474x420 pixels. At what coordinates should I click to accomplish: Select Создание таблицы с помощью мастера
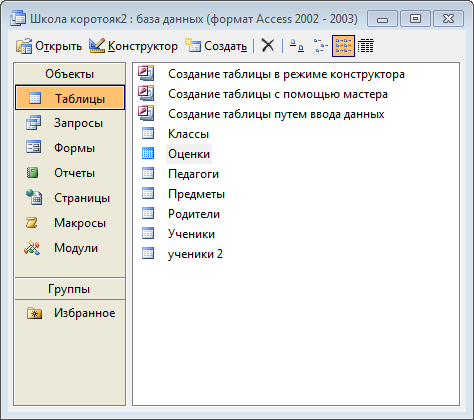[x=278, y=94]
